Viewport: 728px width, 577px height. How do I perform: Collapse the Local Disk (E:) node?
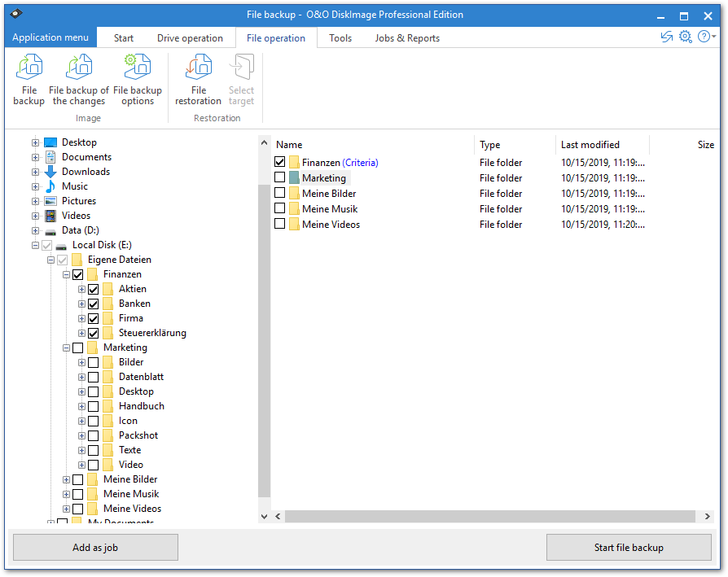(x=35, y=245)
